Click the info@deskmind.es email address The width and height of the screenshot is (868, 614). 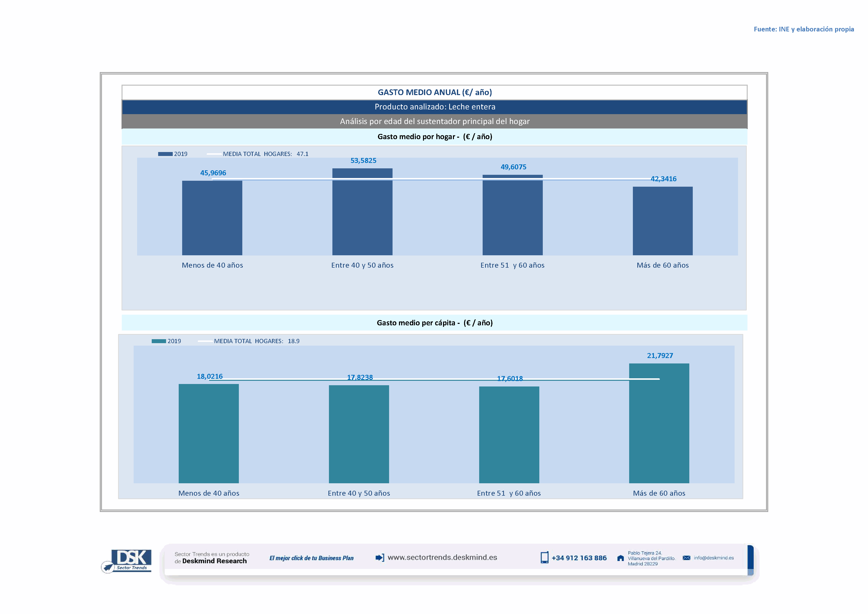click(714, 558)
